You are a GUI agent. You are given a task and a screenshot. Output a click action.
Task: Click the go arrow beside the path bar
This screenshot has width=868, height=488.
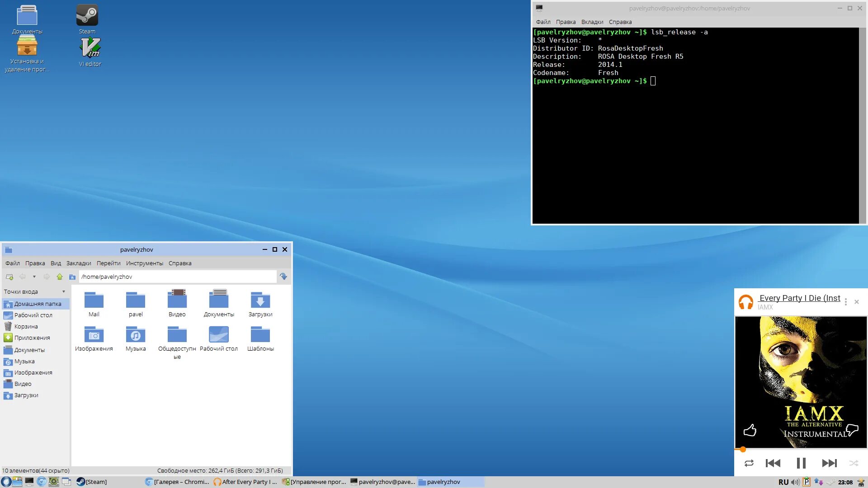tap(283, 277)
